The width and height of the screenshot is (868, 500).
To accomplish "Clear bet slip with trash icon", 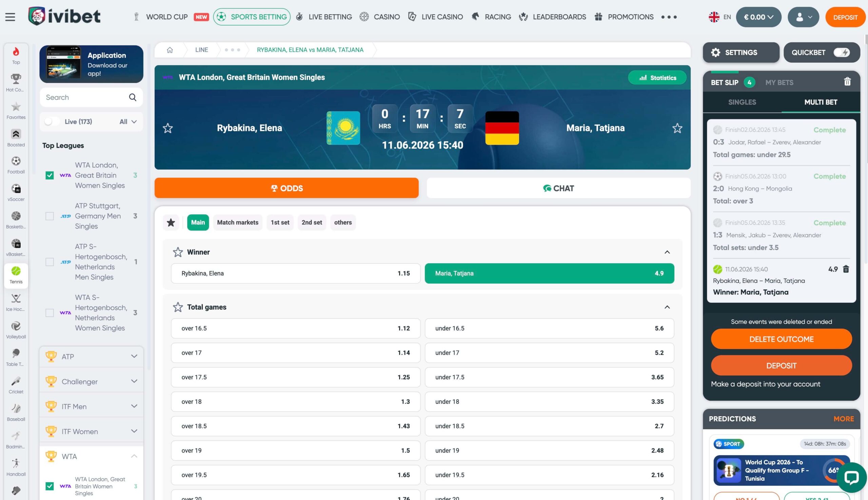I will coord(847,82).
